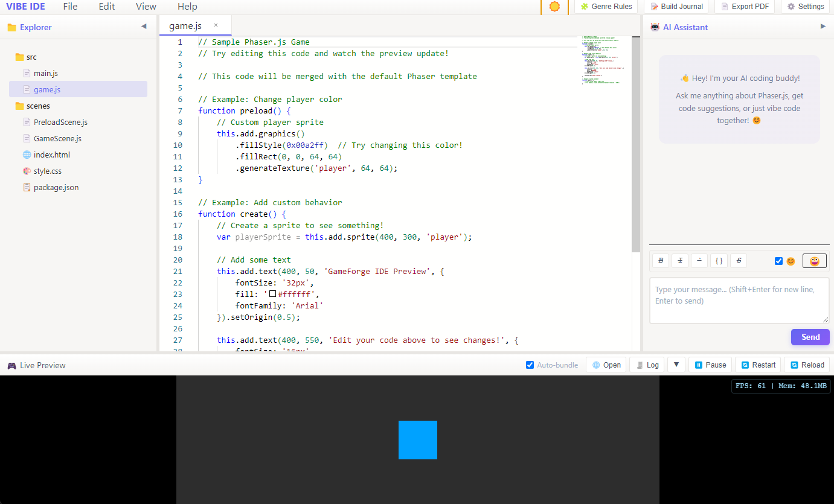Disable the Auto-bundle checkbox
This screenshot has height=504, width=834.
coord(530,365)
